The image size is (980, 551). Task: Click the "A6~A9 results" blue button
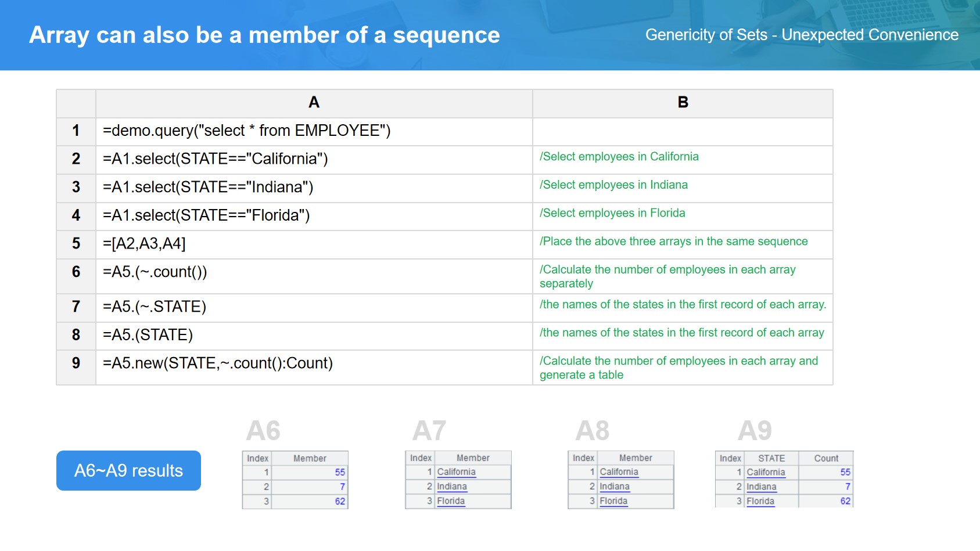[x=128, y=470]
